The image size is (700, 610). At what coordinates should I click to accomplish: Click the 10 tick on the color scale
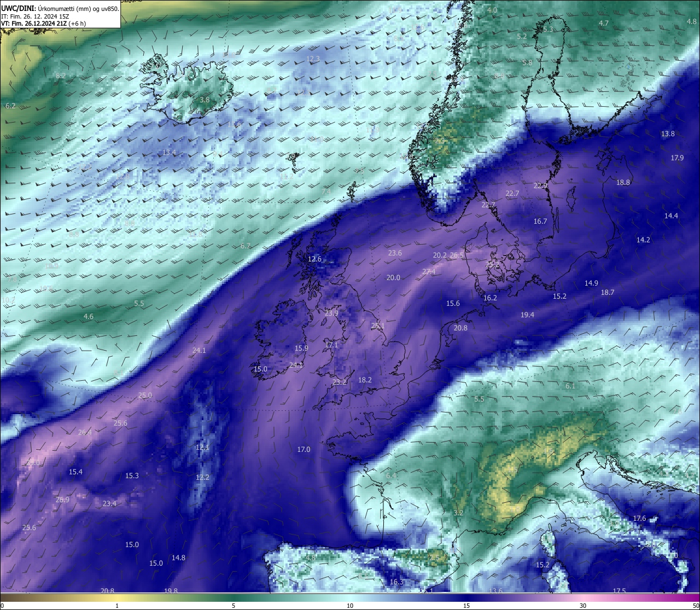point(350,606)
